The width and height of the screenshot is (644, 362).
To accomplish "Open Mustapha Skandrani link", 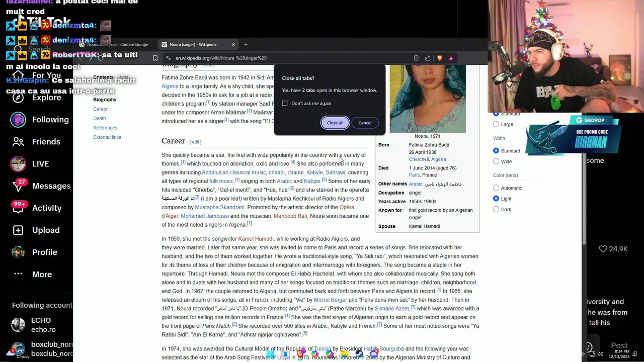I will coord(219,207).
